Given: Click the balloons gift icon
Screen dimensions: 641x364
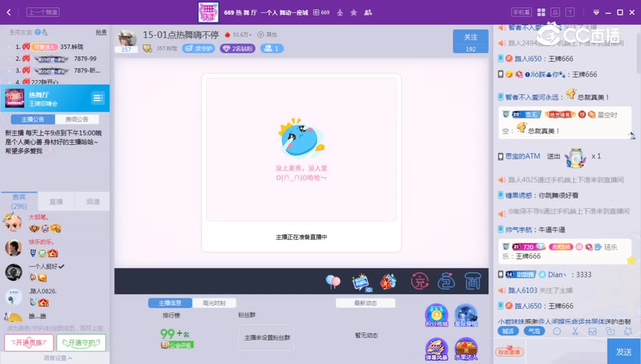Looking at the screenshot, I should click(333, 282).
